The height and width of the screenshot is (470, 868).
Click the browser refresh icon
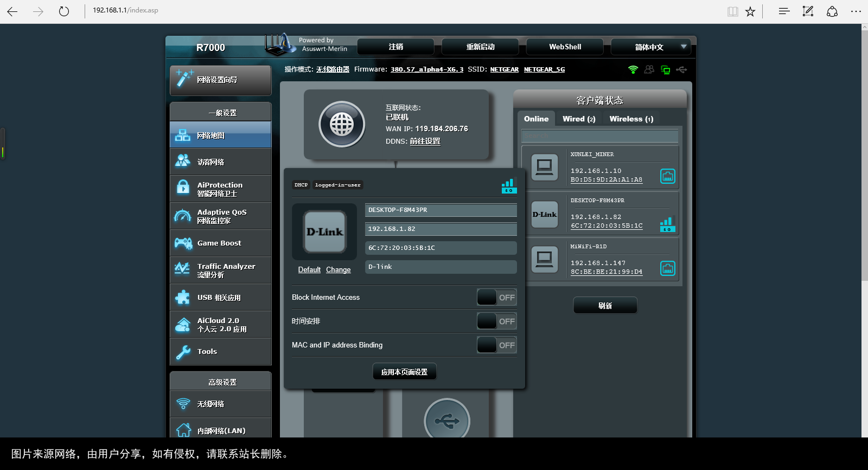(x=64, y=11)
